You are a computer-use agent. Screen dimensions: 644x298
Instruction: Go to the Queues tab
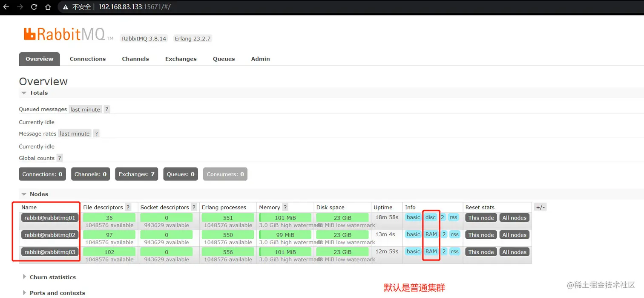click(224, 59)
